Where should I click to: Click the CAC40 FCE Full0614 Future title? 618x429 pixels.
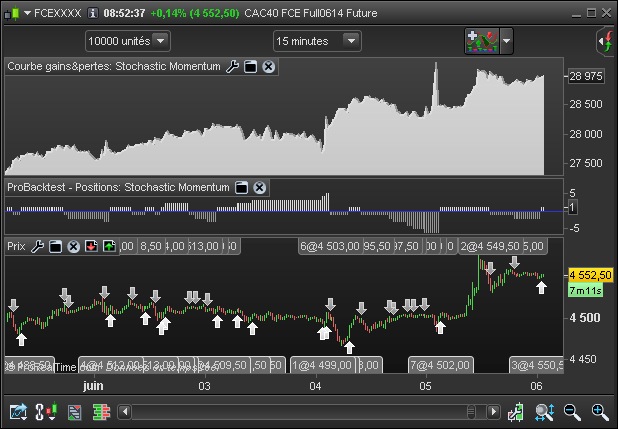pyautogui.click(x=311, y=13)
